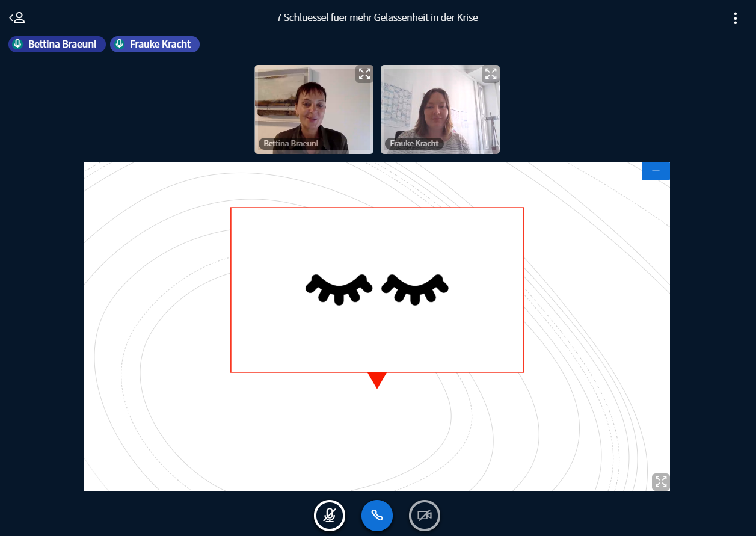Click microphone icon in Frauke Kracht chip
Screen dimensions: 756x536
[x=120, y=44]
